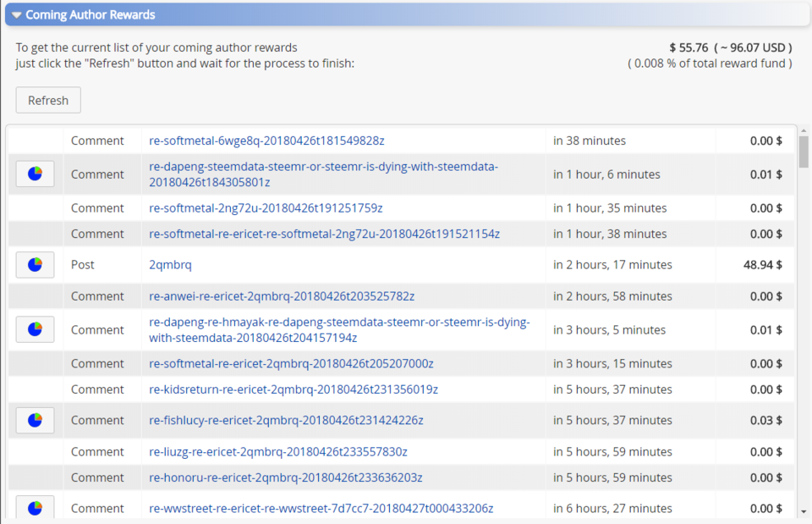The height and width of the screenshot is (524, 812).
Task: Open re-anwei-re-ericet-2qmbrq comment link
Action: 282,296
